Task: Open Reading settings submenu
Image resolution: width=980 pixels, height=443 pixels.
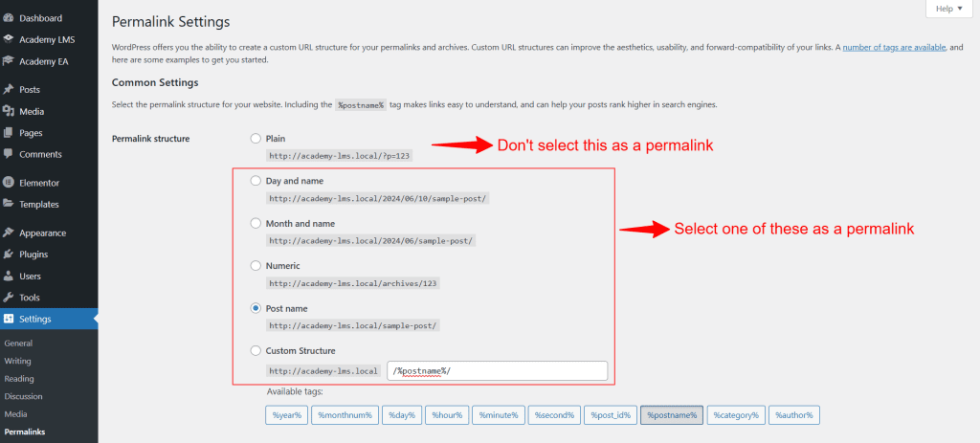Action: (19, 379)
